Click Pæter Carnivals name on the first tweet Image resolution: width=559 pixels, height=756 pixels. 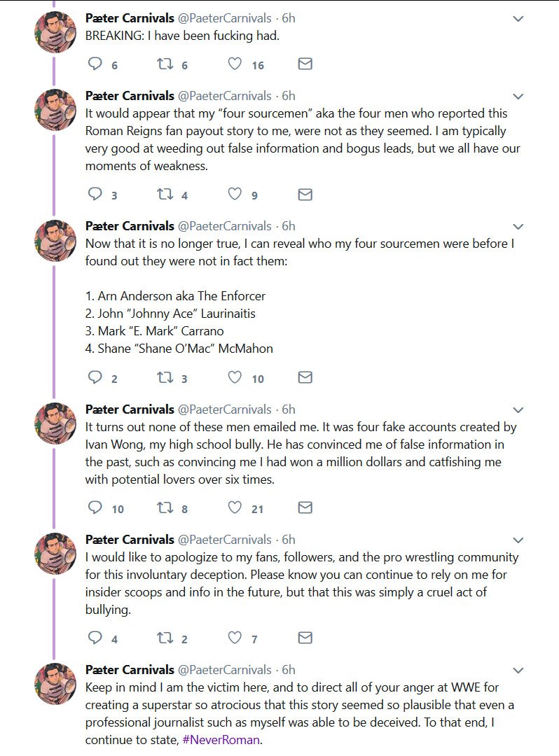130,19
